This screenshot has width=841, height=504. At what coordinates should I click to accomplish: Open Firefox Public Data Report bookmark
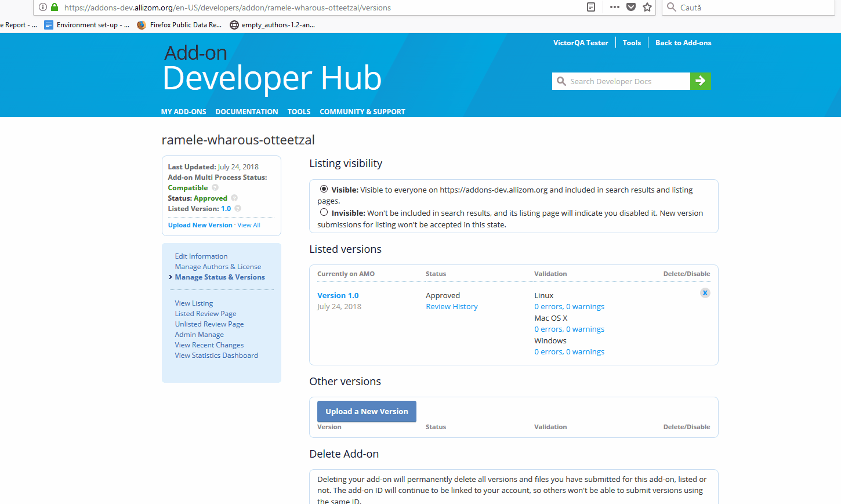pyautogui.click(x=180, y=25)
